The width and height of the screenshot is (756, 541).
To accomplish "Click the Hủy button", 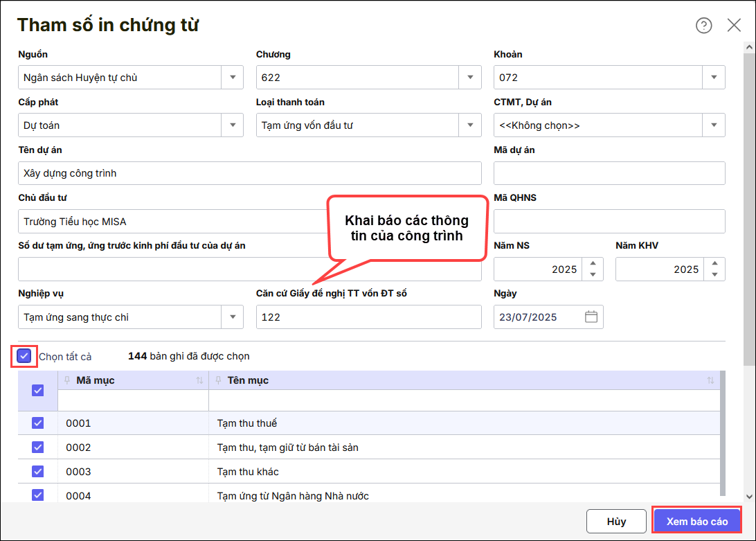I will (616, 521).
